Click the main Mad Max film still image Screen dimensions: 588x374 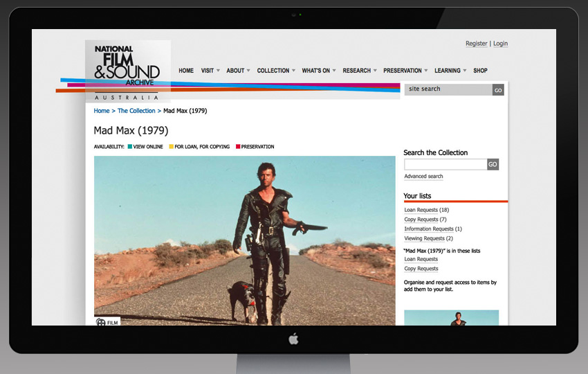click(244, 241)
